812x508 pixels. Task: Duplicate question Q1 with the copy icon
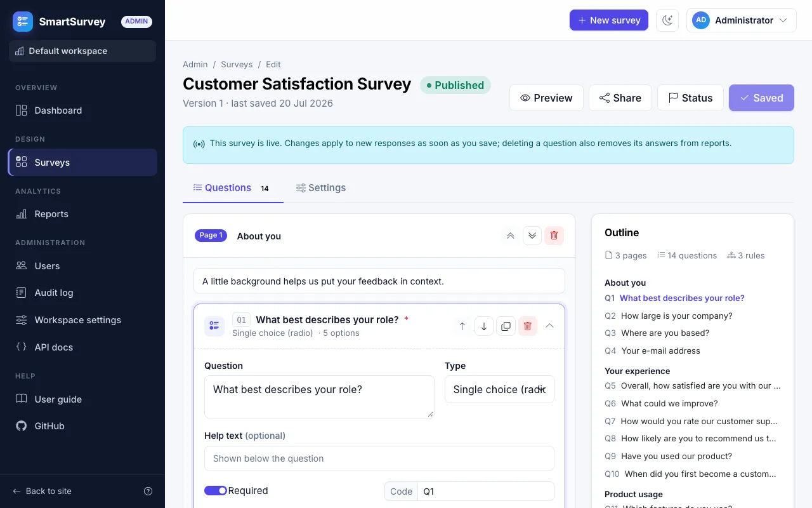coord(506,326)
